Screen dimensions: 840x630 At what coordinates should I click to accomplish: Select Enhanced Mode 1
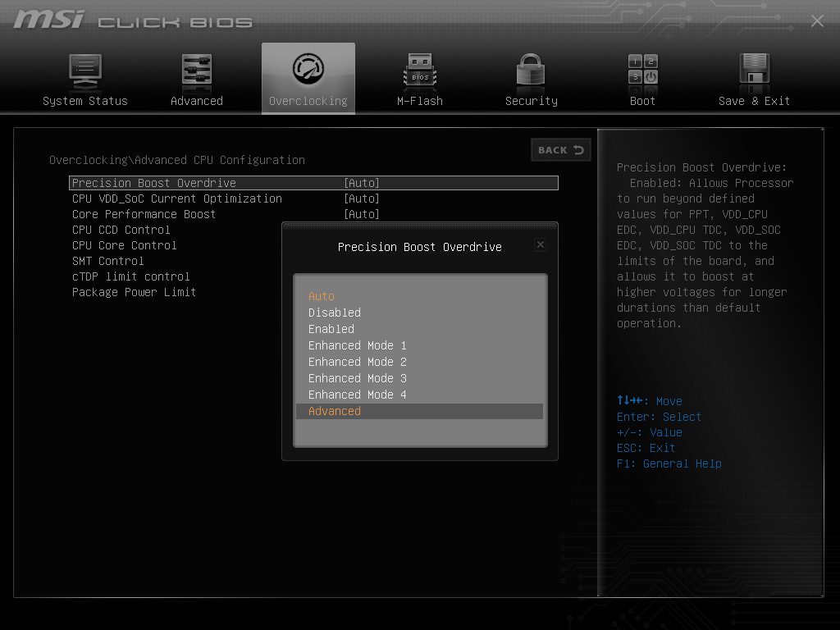coord(358,345)
